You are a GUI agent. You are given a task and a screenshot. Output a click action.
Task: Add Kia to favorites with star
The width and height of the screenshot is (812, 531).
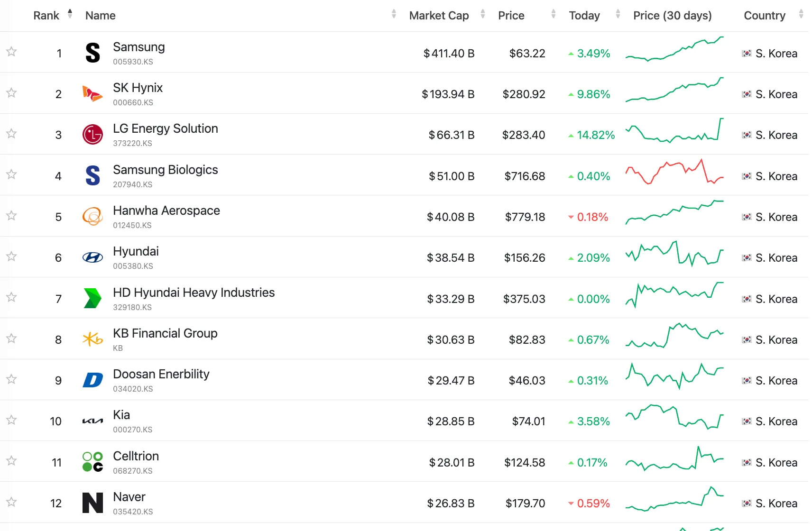pos(11,420)
